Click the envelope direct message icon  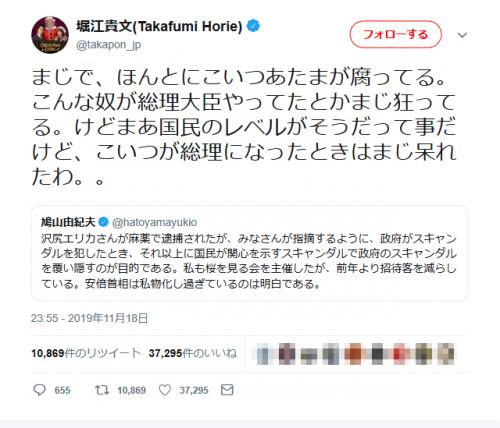(227, 390)
